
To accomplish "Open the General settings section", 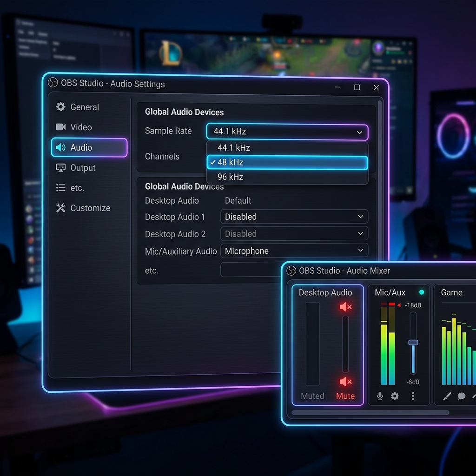I will pos(89,107).
